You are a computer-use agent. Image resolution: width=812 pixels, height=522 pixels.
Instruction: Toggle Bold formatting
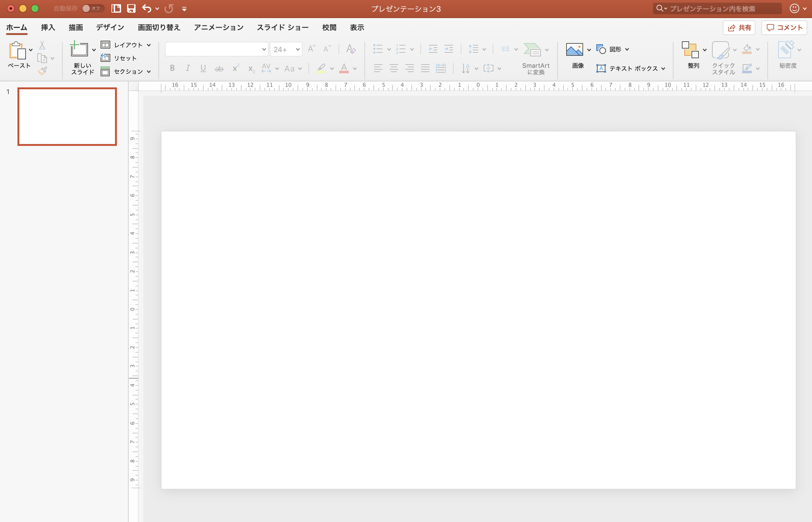coord(172,68)
